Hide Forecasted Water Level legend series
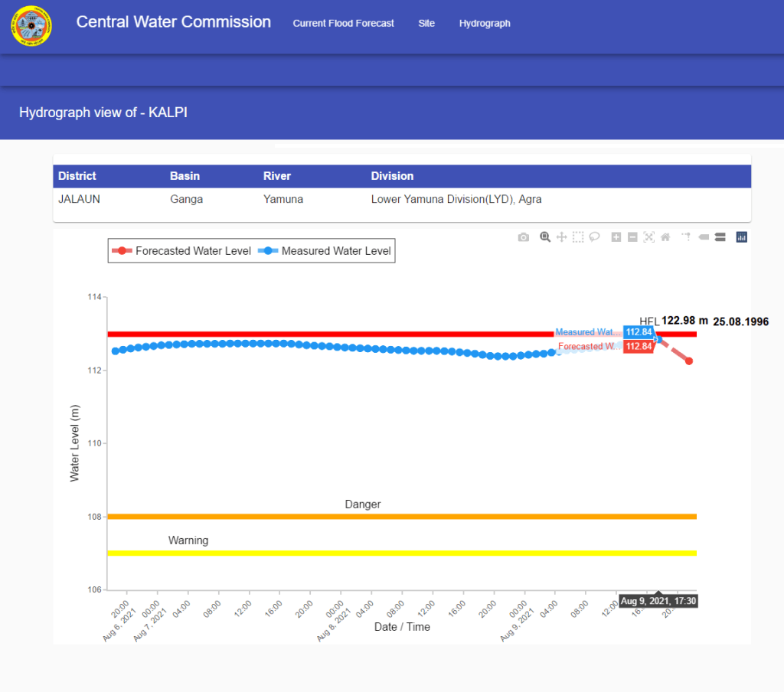The image size is (784, 692). click(x=184, y=251)
